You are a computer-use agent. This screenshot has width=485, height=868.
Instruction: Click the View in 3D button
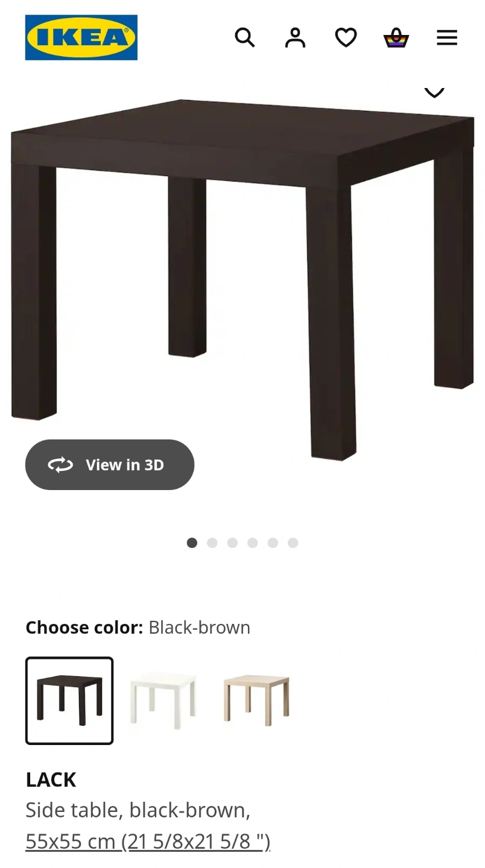point(110,465)
